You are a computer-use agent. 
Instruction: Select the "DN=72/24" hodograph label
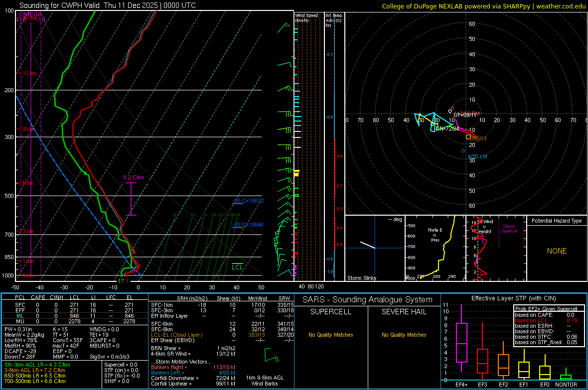click(x=447, y=129)
